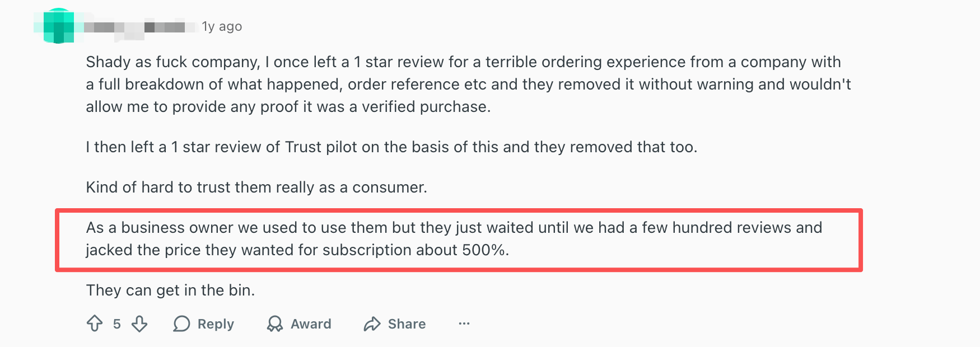Open the Share options menu
Screen dimensions: 980x347
point(395,323)
